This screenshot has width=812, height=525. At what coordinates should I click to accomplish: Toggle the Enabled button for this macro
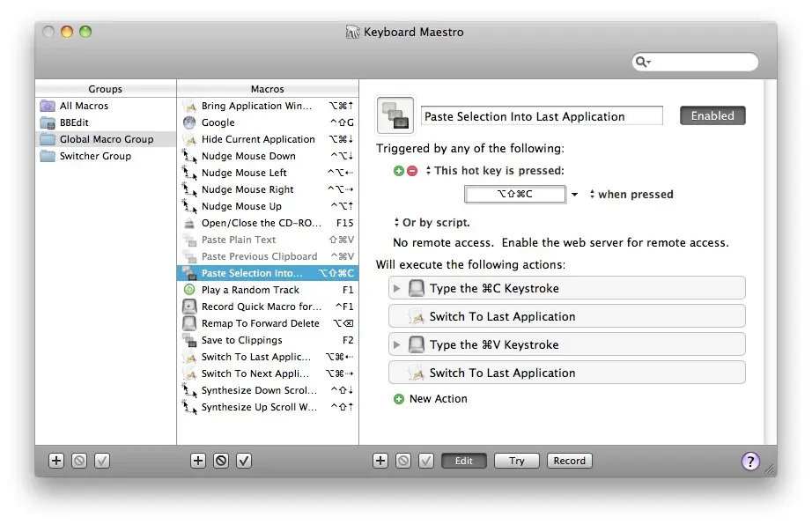coord(712,115)
